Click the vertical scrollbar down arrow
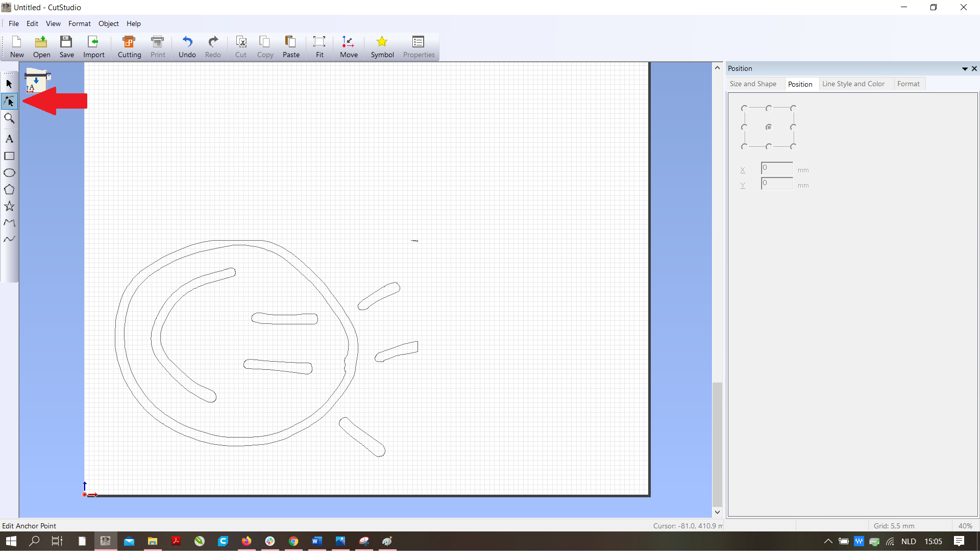Screen dimensions: 980x560 pos(717,513)
